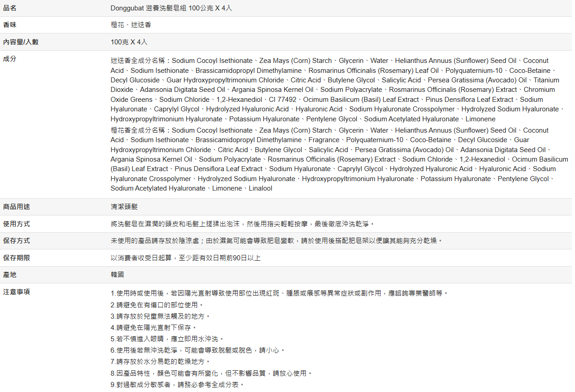Image resolution: width=575 pixels, height=392 pixels.
Task: Click the 使用方式 row label
Action: (17, 224)
